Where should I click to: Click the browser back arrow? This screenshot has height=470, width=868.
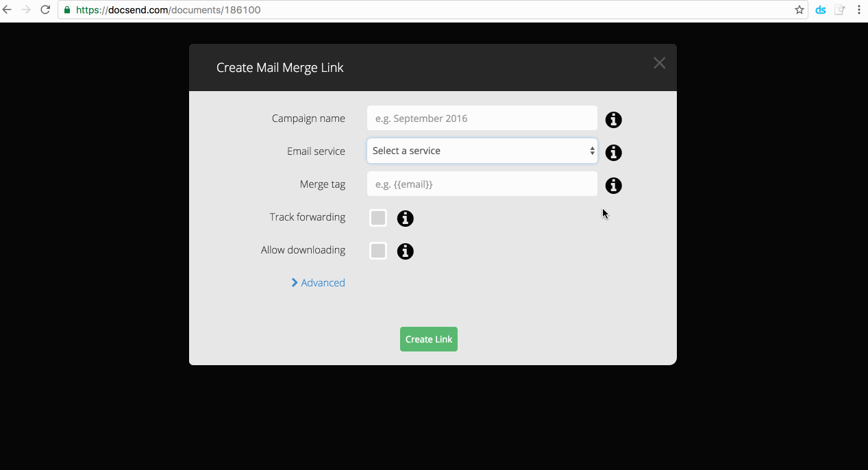coord(8,10)
